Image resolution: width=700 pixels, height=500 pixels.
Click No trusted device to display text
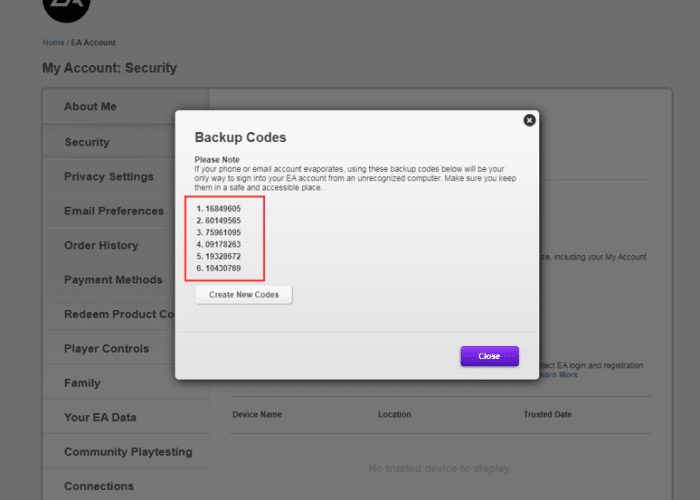click(x=440, y=468)
